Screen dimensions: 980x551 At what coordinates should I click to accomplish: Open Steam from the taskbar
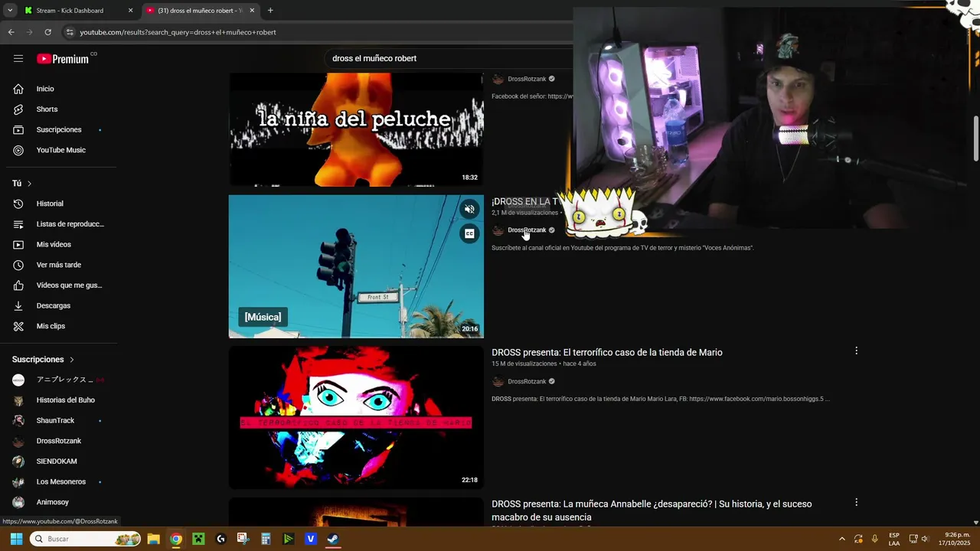pos(333,539)
